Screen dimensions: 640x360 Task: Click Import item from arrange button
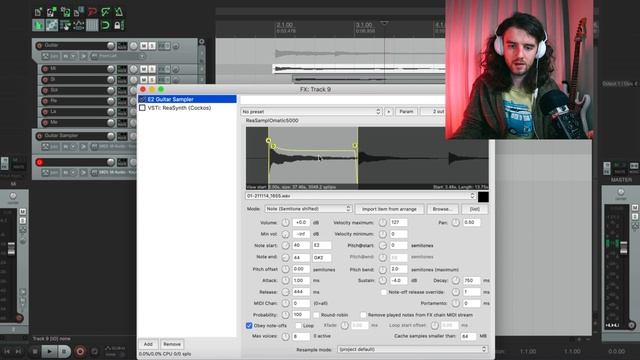pyautogui.click(x=389, y=209)
